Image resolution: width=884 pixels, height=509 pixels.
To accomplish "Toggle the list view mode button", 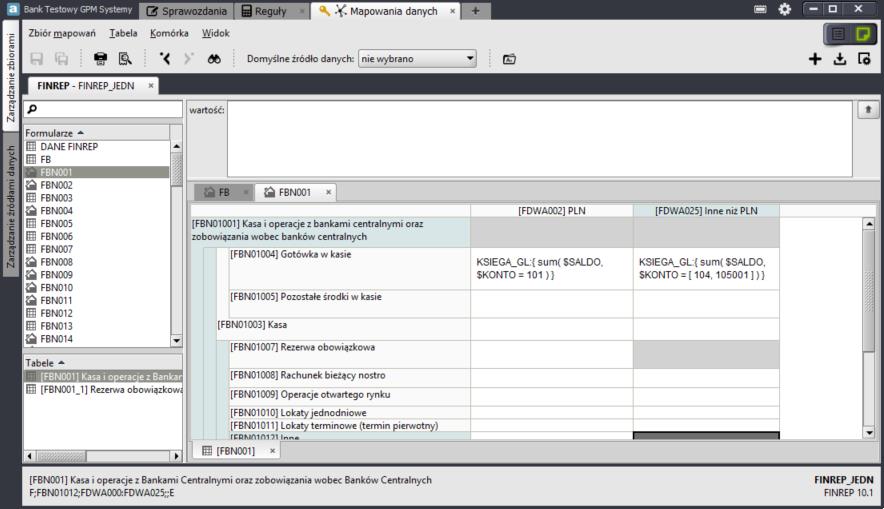I will coord(838,34).
